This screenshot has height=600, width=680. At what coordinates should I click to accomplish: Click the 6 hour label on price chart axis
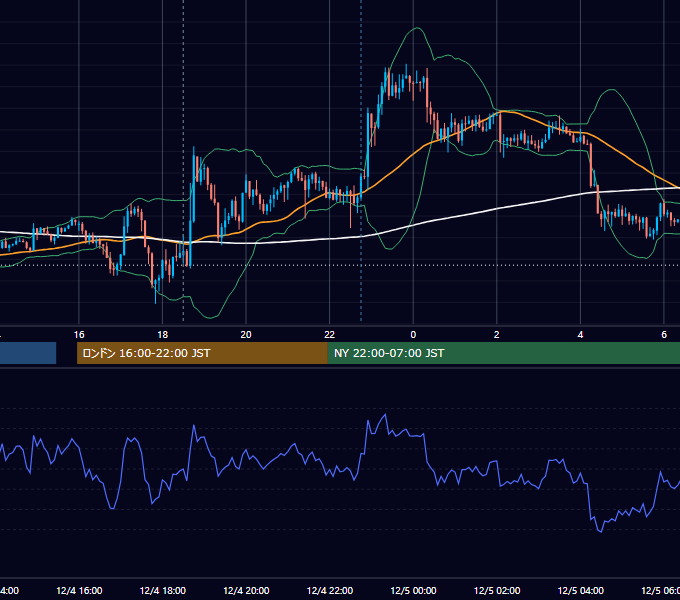[x=664, y=335]
